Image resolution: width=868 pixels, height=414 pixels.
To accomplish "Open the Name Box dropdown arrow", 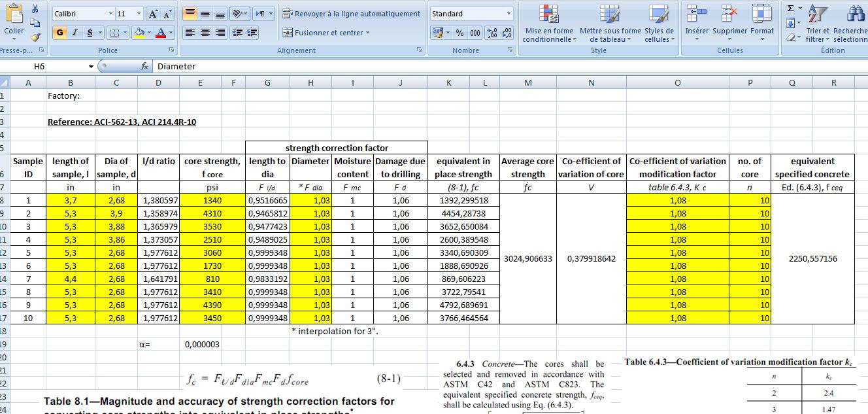I will tap(91, 66).
